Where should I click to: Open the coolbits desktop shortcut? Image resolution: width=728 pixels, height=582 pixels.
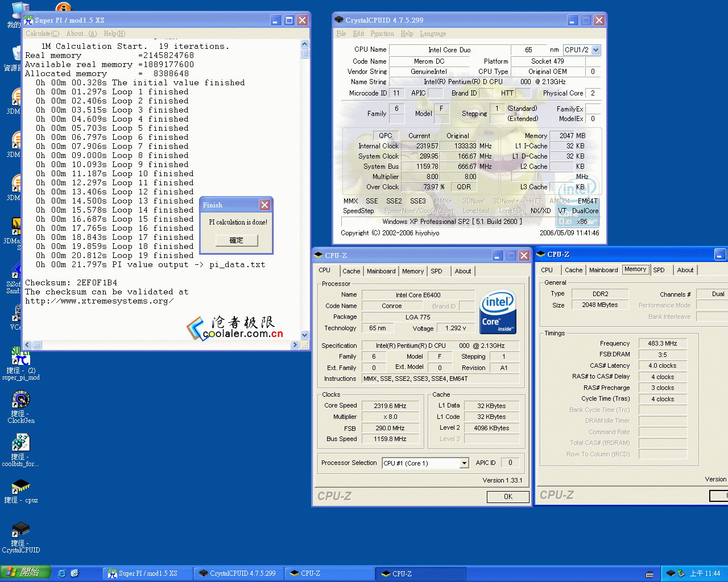click(x=21, y=443)
